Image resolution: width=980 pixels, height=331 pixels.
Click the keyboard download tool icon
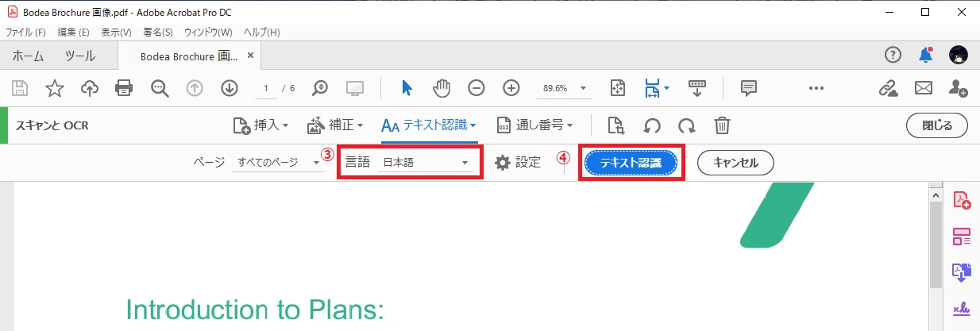pyautogui.click(x=697, y=88)
